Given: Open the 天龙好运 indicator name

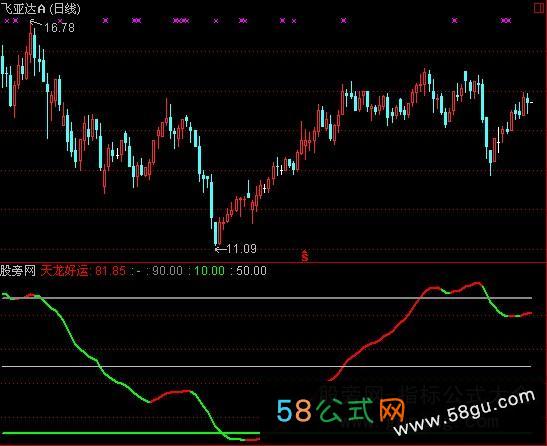Looking at the screenshot, I should click(x=65, y=270).
